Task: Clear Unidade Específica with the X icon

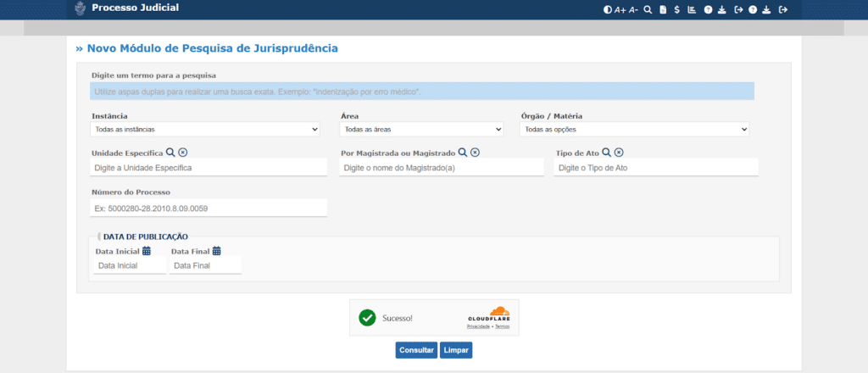Action: coord(183,153)
